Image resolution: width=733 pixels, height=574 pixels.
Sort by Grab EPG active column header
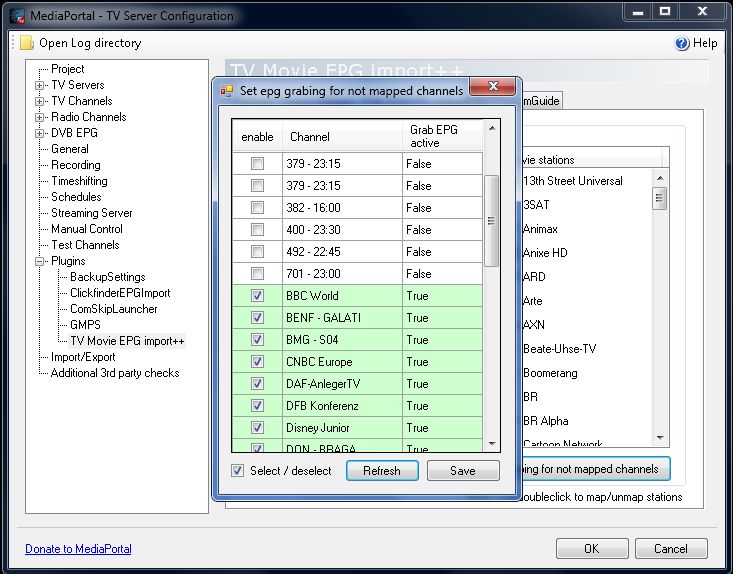[442, 136]
